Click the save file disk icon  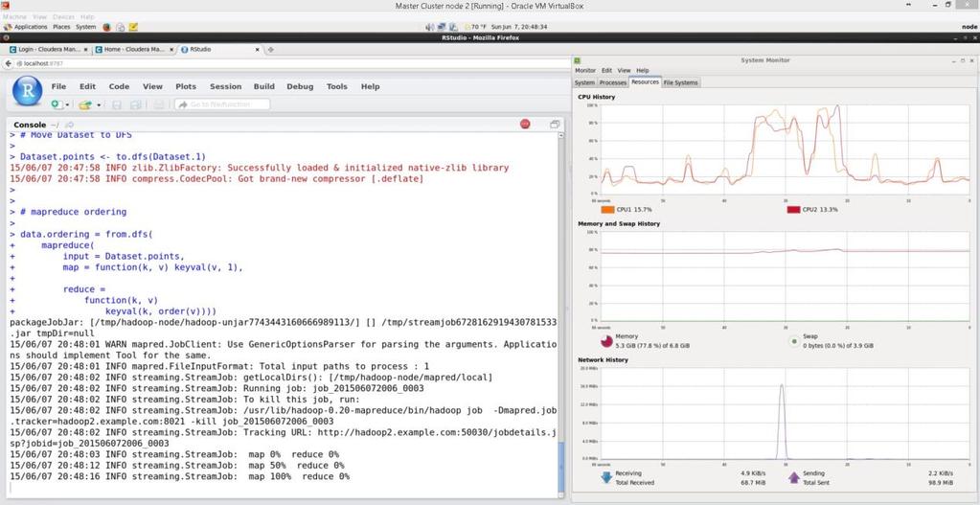[116, 104]
